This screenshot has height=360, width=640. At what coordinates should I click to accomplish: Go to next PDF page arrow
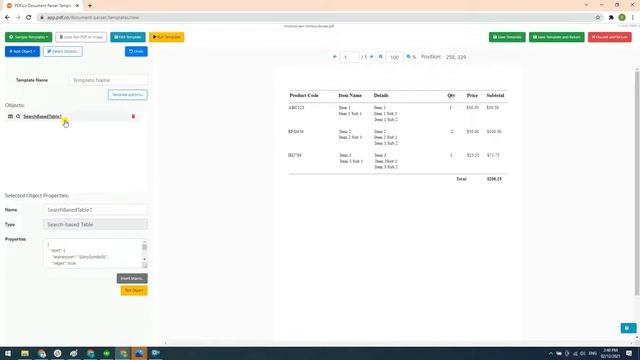coord(371,57)
